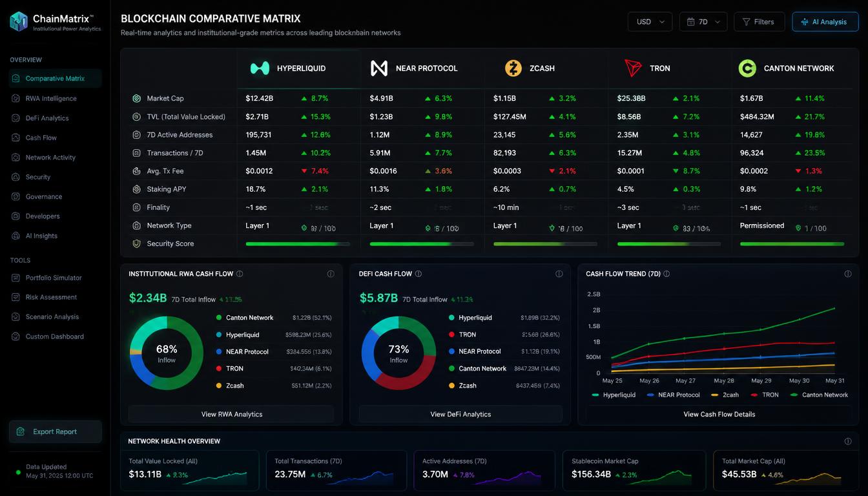This screenshot has width=868, height=496.
Task: Click the Canton Network Security Score bar
Action: [x=792, y=244]
